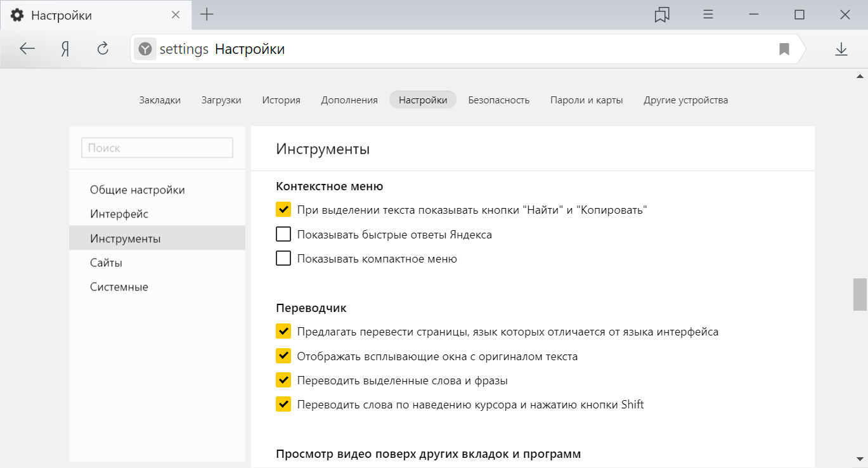This screenshot has width=868, height=468.
Task: Open Yandex home via Я icon
Action: [65, 49]
